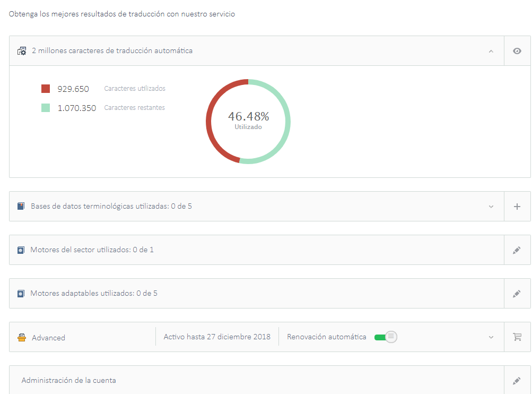Open the shopping cart for Advanced plan
Image resolution: width=532 pixels, height=394 pixels.
[x=517, y=337]
